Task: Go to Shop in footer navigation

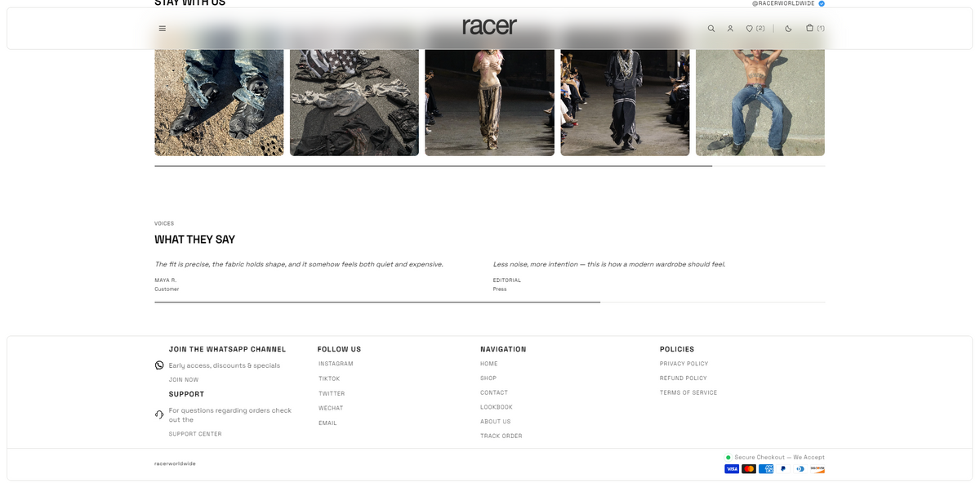Action: tap(488, 378)
